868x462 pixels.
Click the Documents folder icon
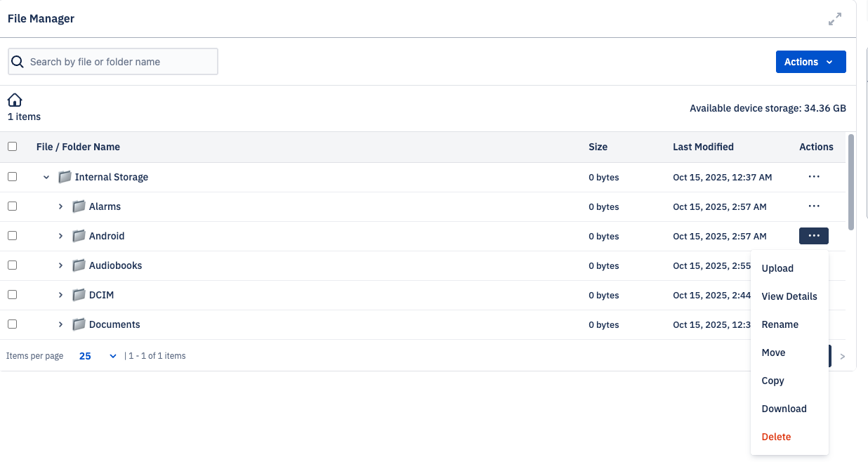79,324
